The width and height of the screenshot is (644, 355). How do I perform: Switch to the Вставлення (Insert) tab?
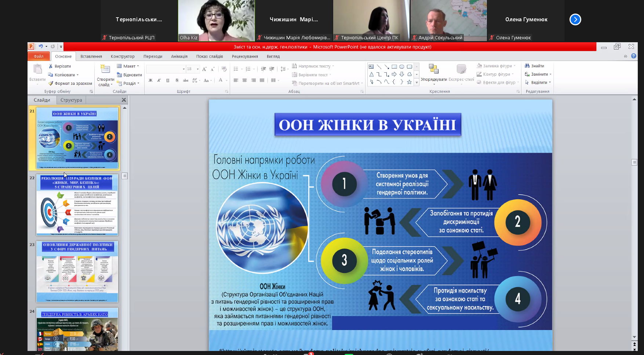pos(91,57)
